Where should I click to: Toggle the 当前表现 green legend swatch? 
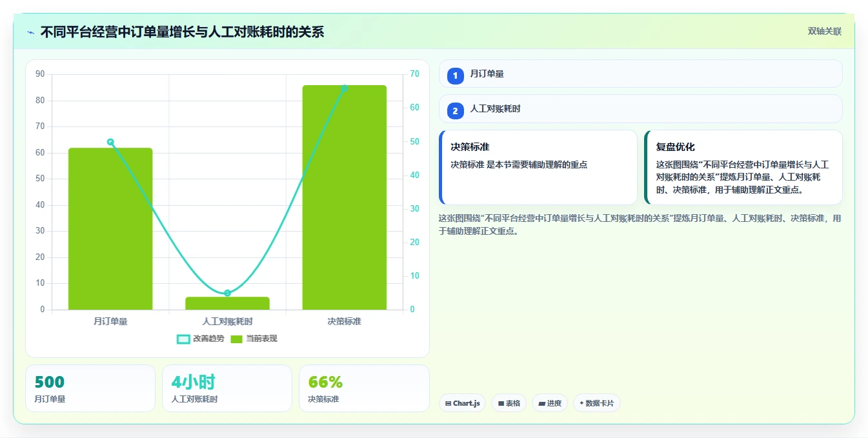[x=236, y=339]
